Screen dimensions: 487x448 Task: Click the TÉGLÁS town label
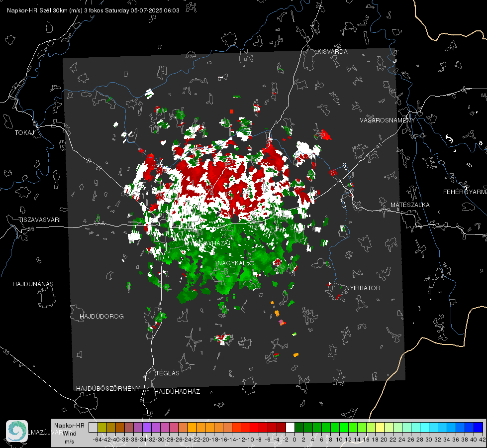click(168, 373)
